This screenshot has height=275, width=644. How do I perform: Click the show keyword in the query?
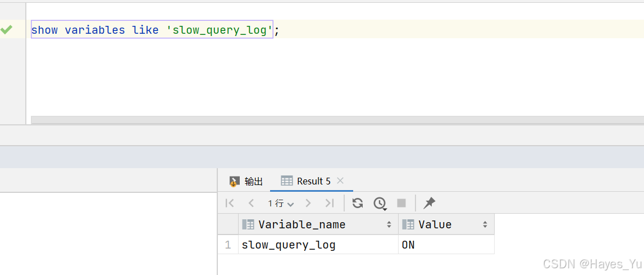44,30
